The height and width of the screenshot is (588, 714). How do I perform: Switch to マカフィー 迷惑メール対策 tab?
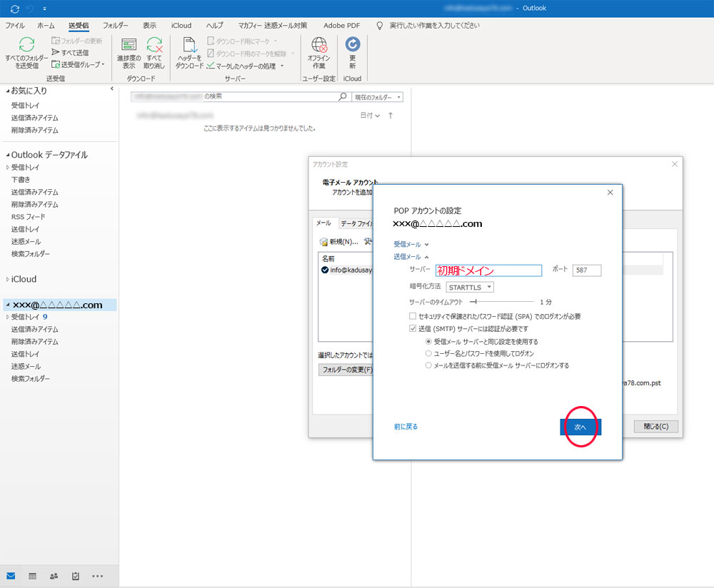273,26
